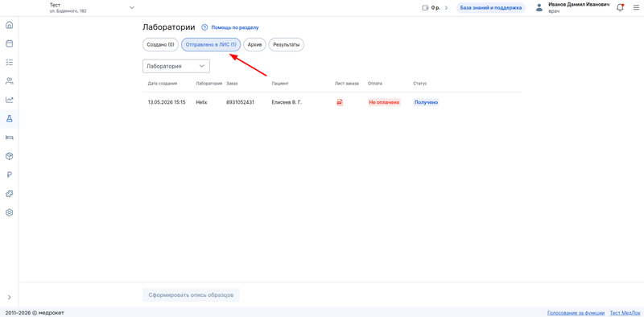Open the integrations puzzle icon in the sidebar
The width and height of the screenshot is (644, 317).
tap(9, 194)
